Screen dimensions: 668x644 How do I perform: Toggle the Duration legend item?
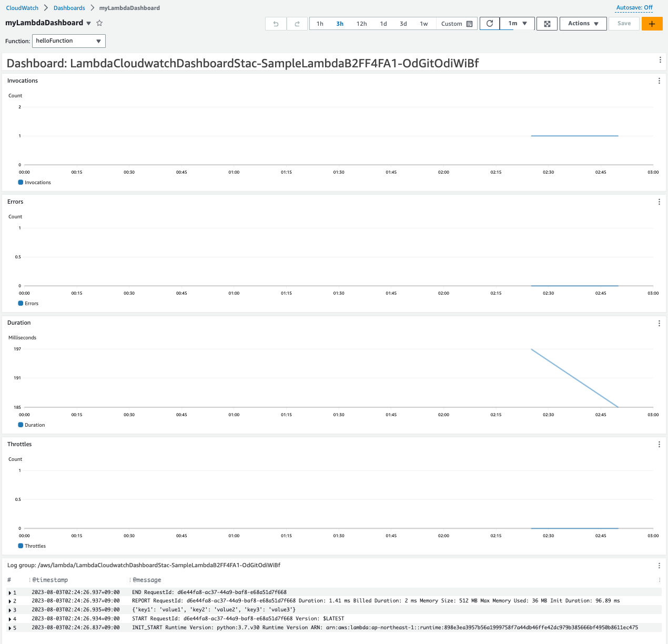pyautogui.click(x=32, y=425)
